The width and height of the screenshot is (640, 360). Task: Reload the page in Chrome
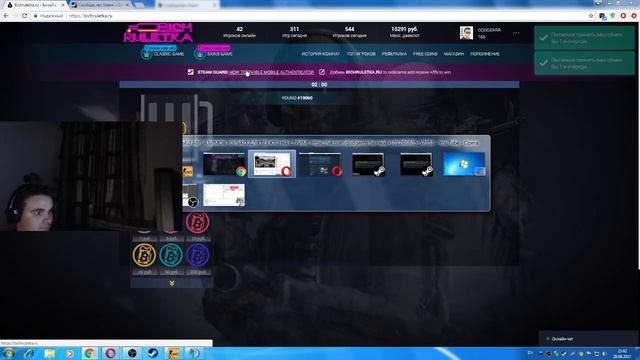pos(24,16)
